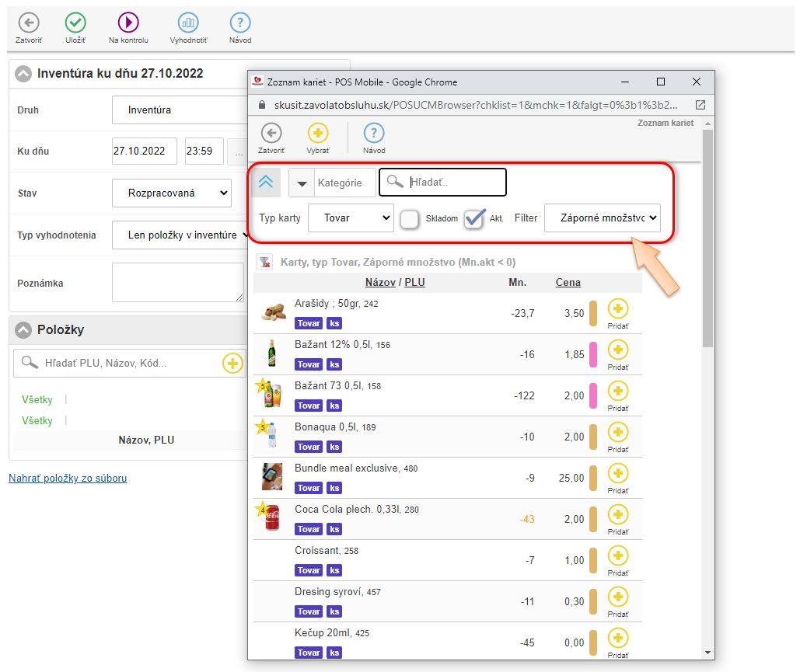
Task: Open the Typ karty Tovar dropdown
Action: pos(351,218)
